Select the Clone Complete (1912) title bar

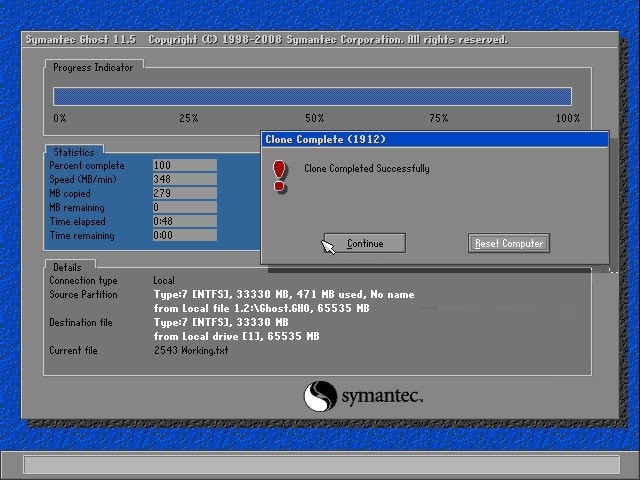(x=434, y=140)
